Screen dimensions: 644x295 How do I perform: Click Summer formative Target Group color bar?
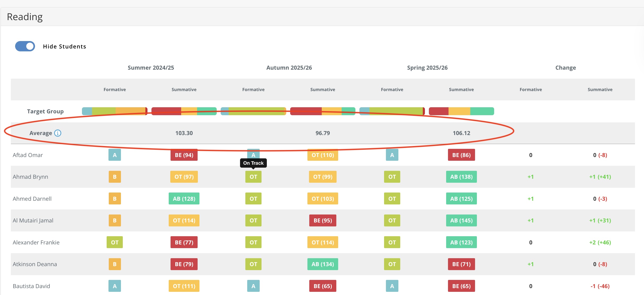click(x=115, y=111)
